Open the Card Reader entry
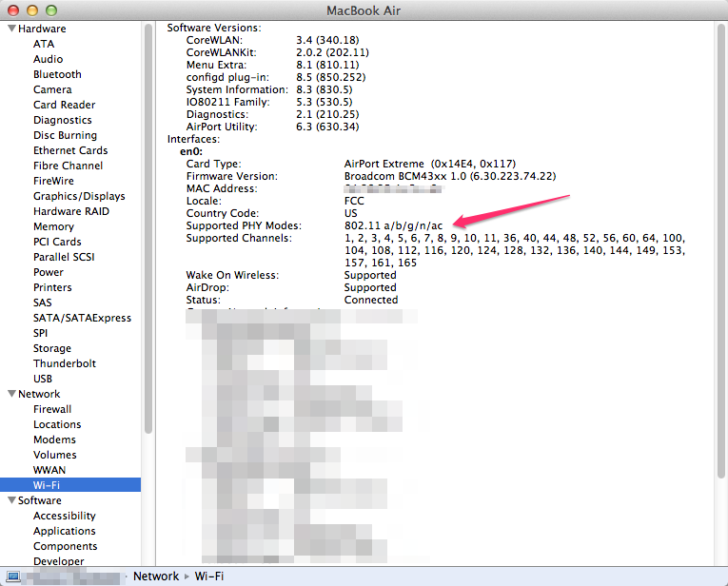The image size is (728, 586). (x=64, y=105)
